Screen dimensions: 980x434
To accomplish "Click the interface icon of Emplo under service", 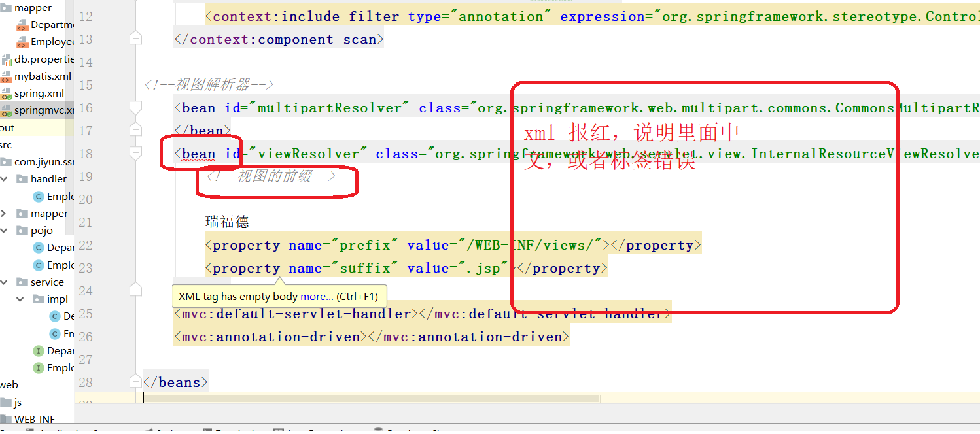I will click(x=39, y=368).
